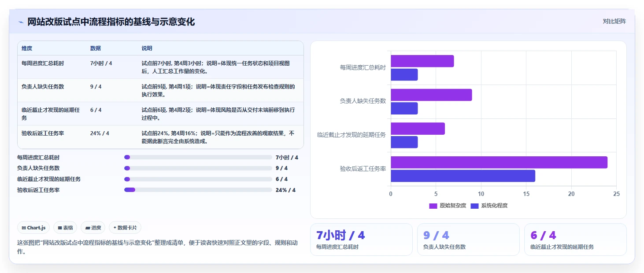
Task: Click the table cell showing 6 / 4
Action: tap(96, 110)
